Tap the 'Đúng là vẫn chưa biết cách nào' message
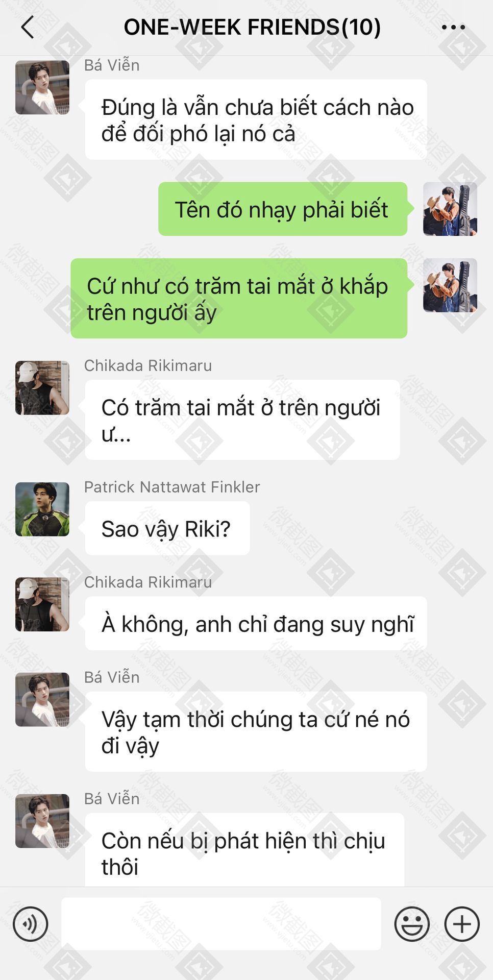 point(256,119)
